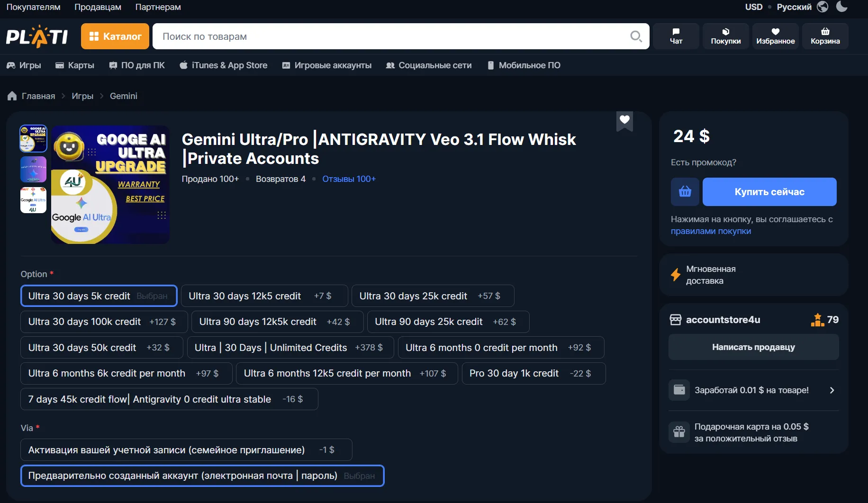Click the Купить сейчас button
868x503 pixels.
point(769,192)
